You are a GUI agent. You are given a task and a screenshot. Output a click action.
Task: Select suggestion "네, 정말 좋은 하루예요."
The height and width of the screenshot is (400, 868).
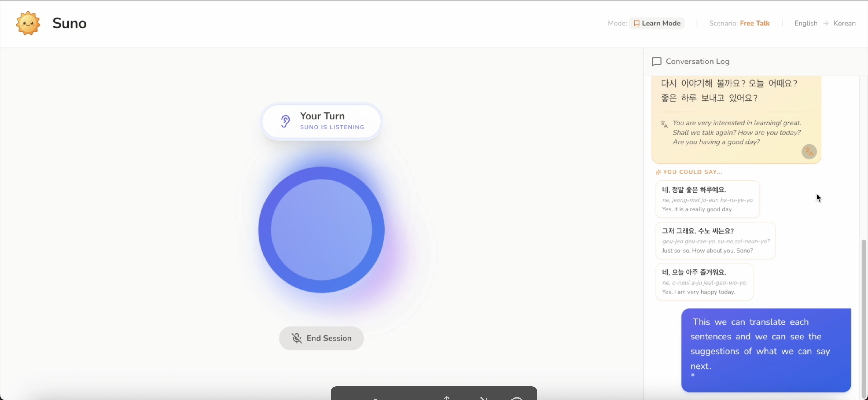click(707, 199)
